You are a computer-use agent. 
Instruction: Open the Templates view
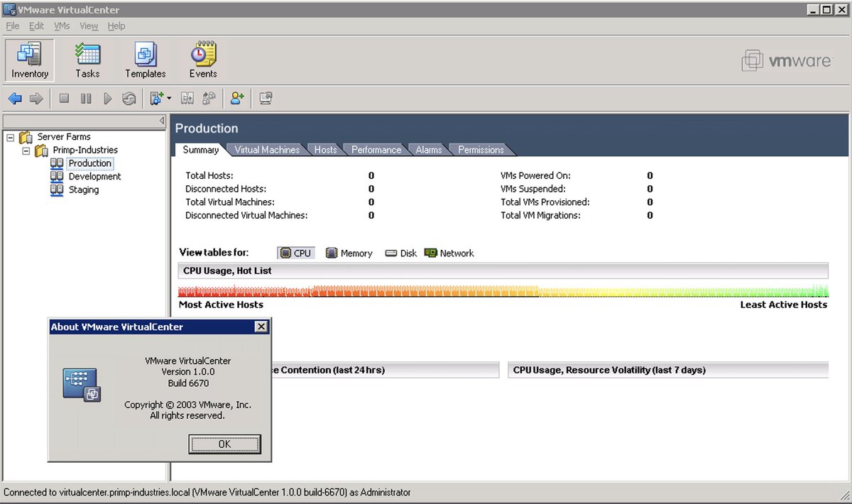tap(146, 60)
